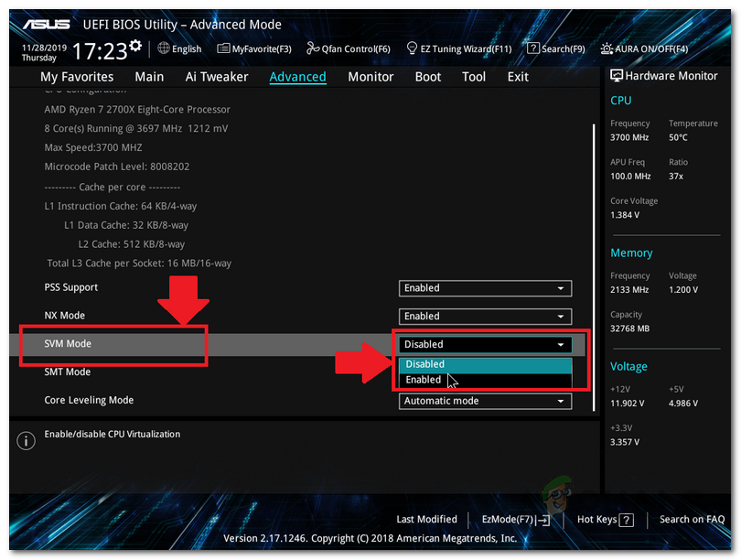
Task: Open the Core Leveling Mode dropdown
Action: pos(486,401)
